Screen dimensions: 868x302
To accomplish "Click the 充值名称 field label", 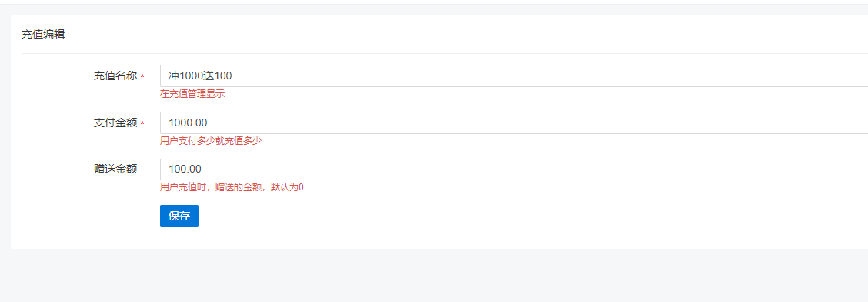I will pyautogui.click(x=115, y=76).
